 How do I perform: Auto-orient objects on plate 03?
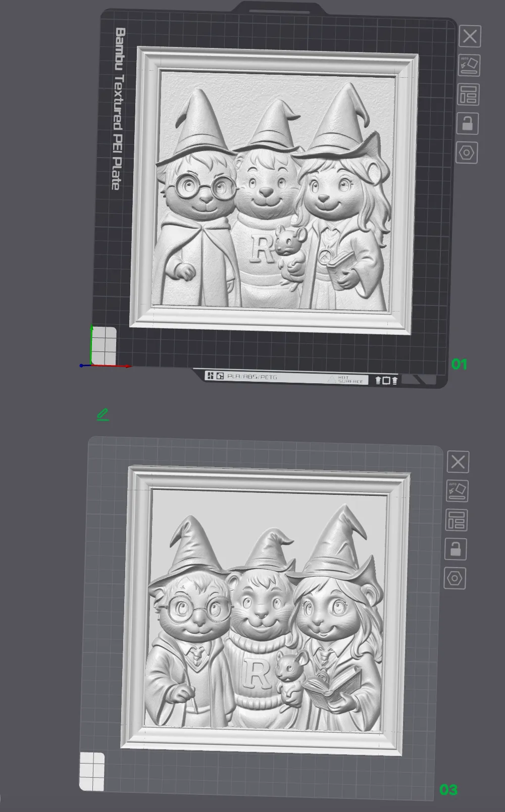coord(457,491)
